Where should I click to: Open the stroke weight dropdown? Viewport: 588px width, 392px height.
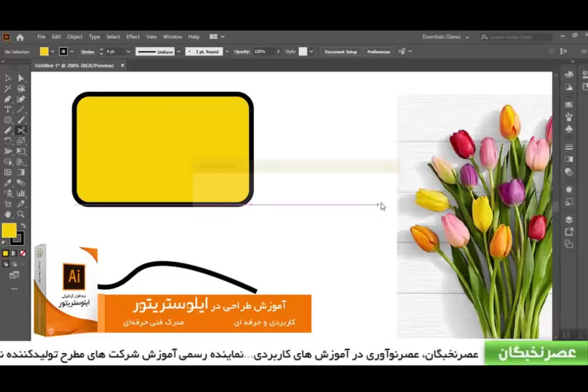pyautogui.click(x=128, y=52)
